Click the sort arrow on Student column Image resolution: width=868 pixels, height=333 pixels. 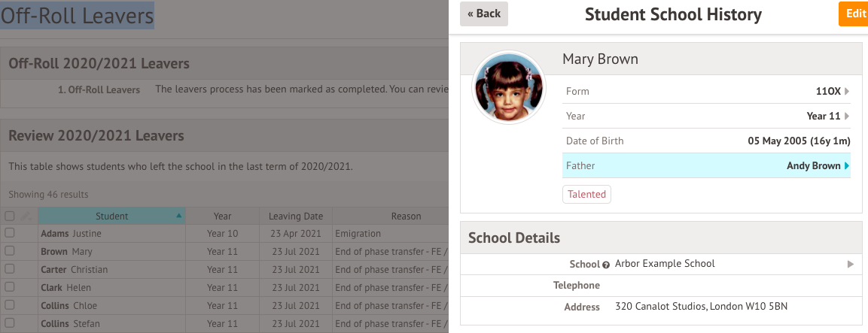(178, 216)
